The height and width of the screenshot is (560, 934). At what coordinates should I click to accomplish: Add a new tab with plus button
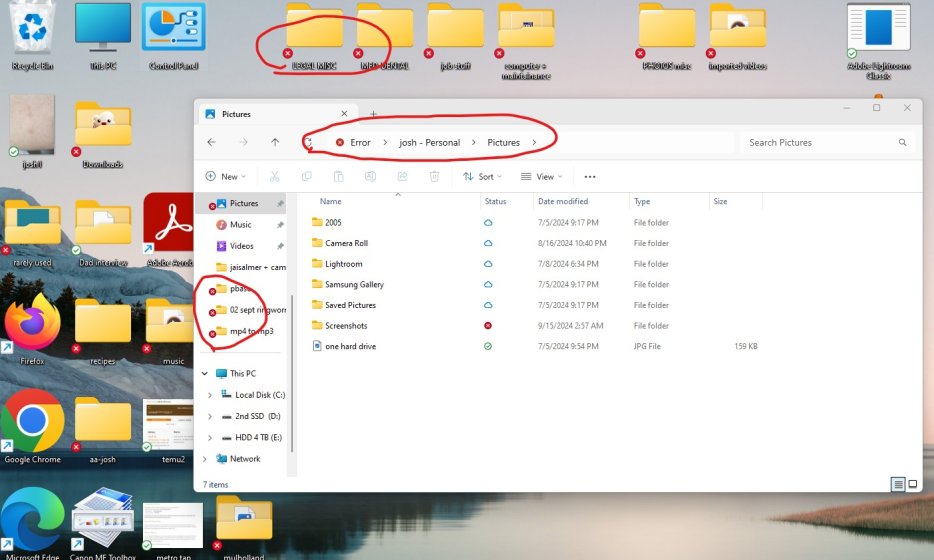click(373, 114)
